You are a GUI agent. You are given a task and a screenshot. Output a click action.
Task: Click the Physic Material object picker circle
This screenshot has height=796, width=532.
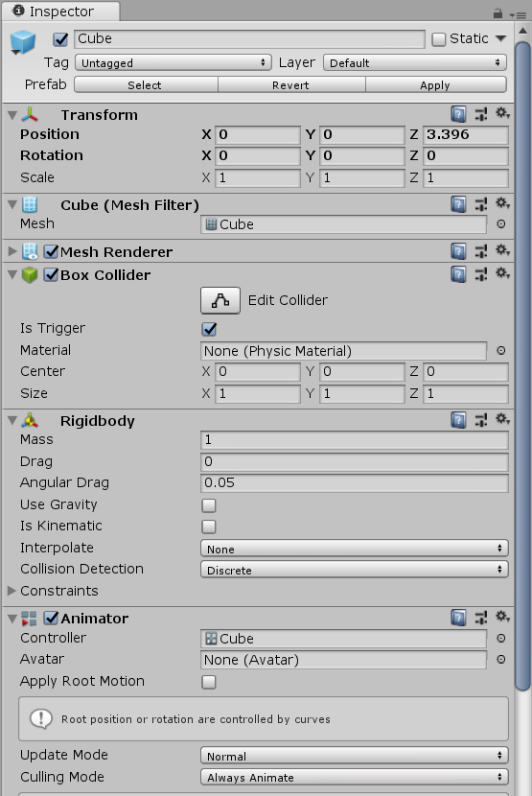coord(501,351)
